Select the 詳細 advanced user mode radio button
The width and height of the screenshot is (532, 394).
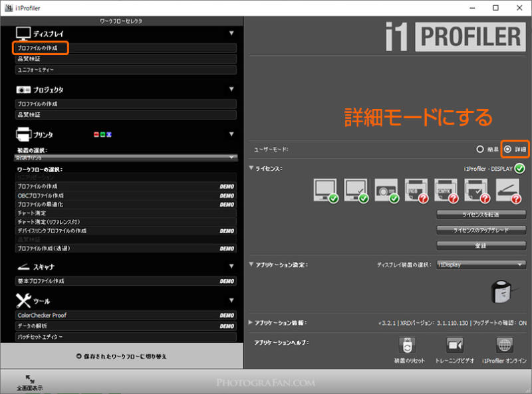coord(507,149)
